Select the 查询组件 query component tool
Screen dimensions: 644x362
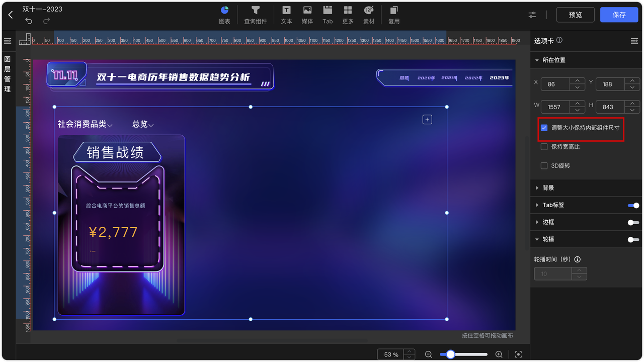tap(256, 14)
